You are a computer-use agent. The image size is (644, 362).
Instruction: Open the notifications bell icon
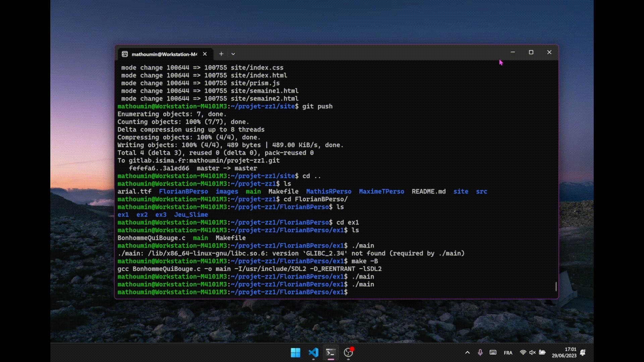coord(583,353)
